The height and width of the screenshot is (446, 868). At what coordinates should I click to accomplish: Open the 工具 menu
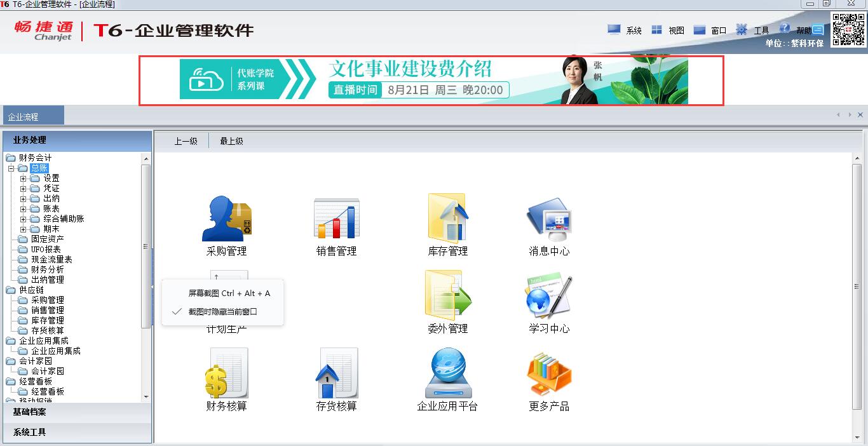(761, 30)
